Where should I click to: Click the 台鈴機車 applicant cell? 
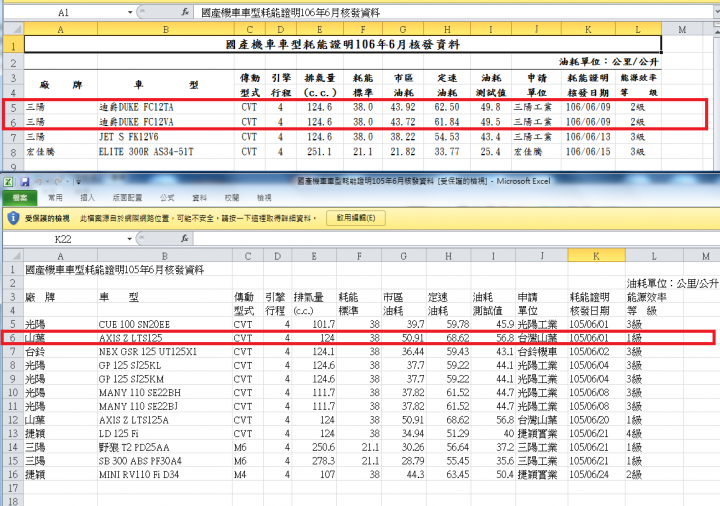click(x=542, y=352)
